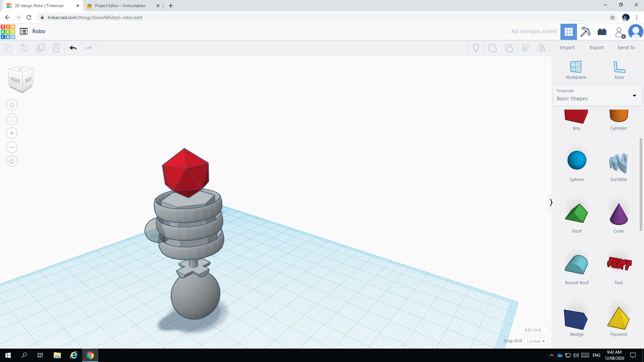Collapse the shapes panel with the chevron

[x=551, y=202]
